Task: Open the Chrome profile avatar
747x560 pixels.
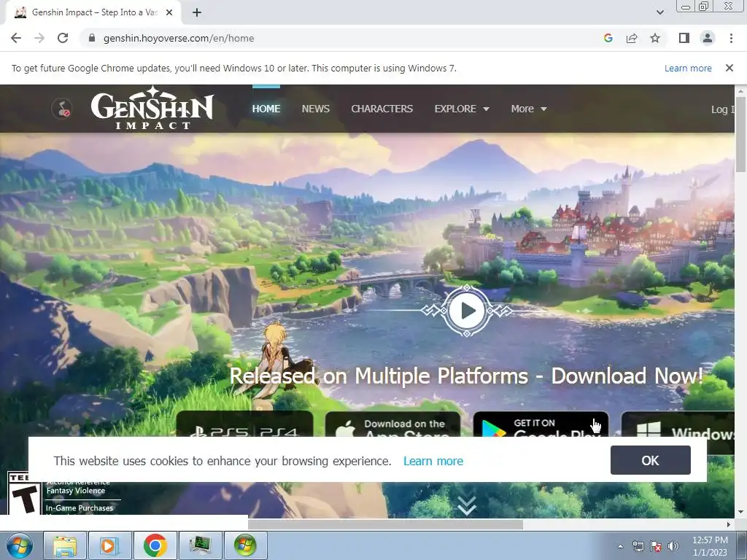Action: pos(708,38)
